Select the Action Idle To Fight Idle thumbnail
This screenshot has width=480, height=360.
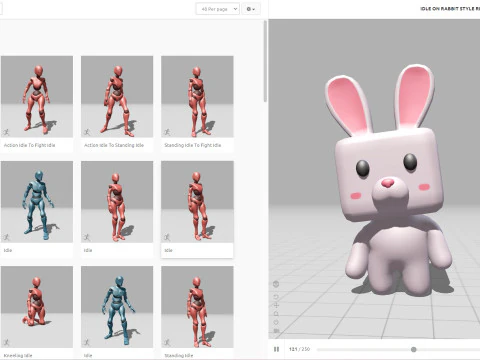[37, 97]
